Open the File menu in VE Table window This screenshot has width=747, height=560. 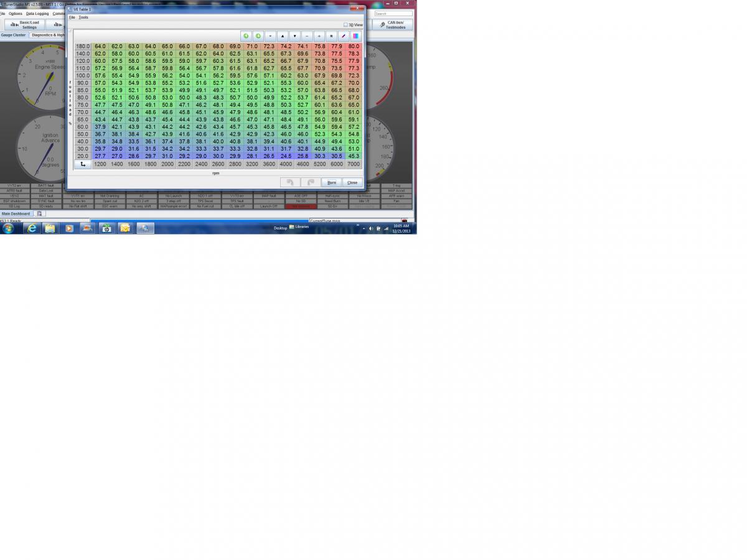coord(72,17)
